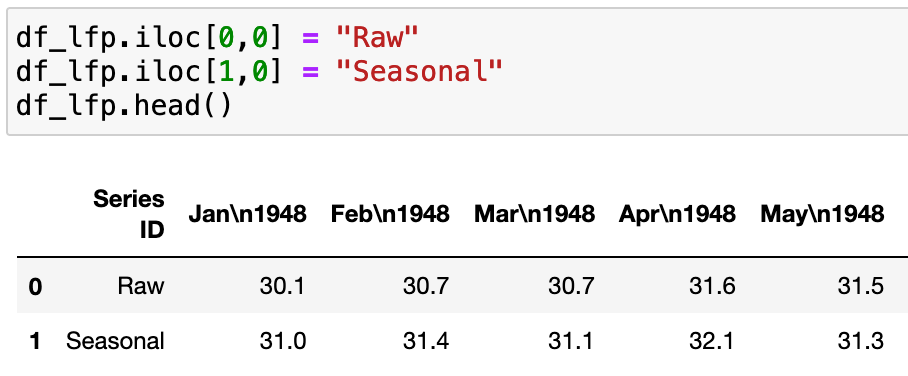Select the May\n1948 column header

pos(822,214)
